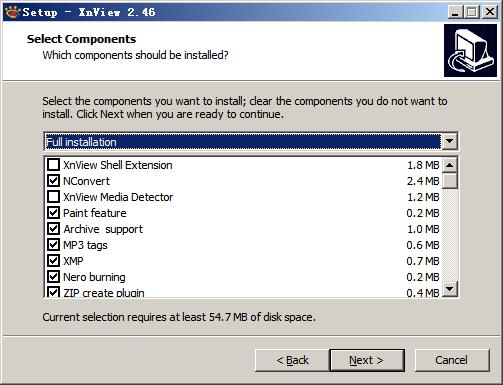Image resolution: width=503 pixels, height=385 pixels.
Task: Click the XnView setup icon in title bar
Action: 13,12
